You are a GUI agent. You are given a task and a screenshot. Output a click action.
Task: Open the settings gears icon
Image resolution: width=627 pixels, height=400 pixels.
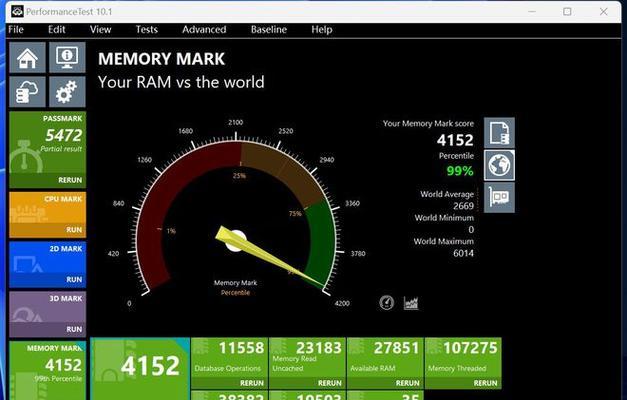coord(67,92)
